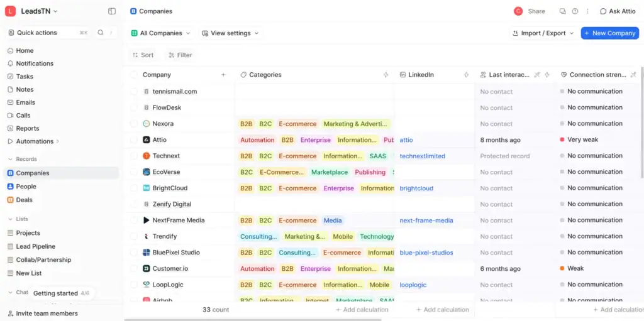The width and height of the screenshot is (644, 321).
Task: Open the help question mark icon
Action: point(575,11)
